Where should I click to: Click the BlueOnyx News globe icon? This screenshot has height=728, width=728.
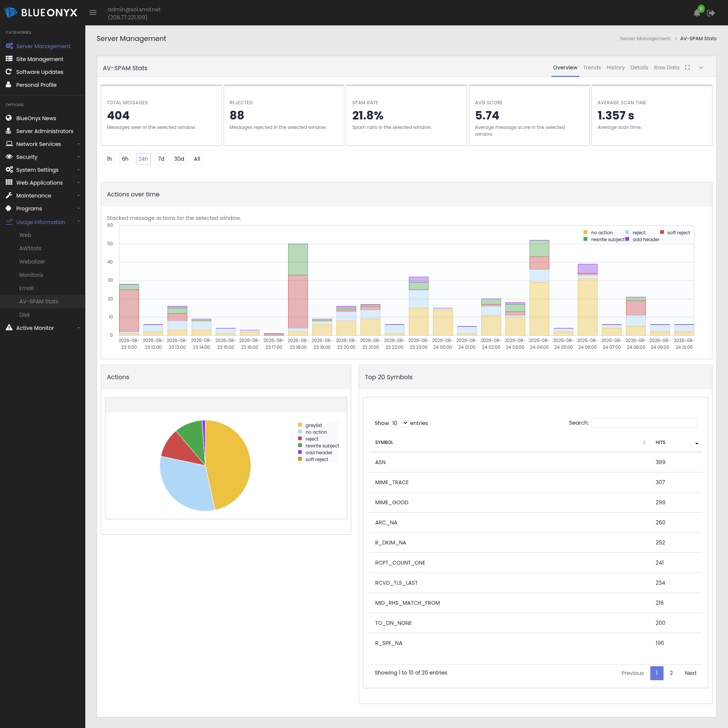point(9,118)
